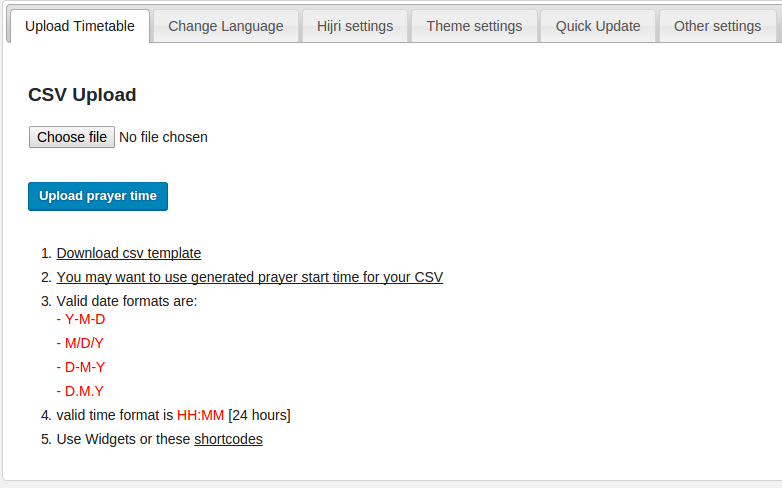782x488 pixels.
Task: Click the D-M-Y date format text
Action: coord(85,367)
